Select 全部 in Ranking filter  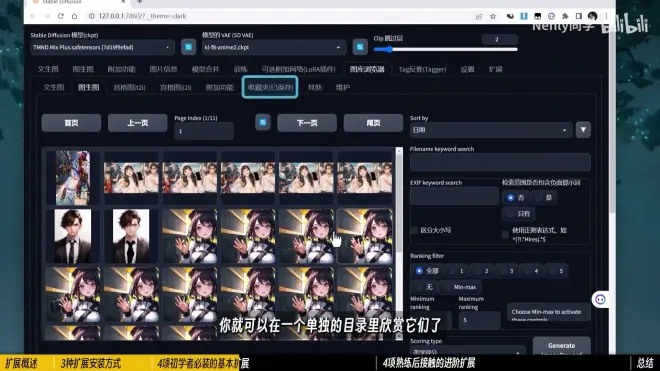point(419,271)
